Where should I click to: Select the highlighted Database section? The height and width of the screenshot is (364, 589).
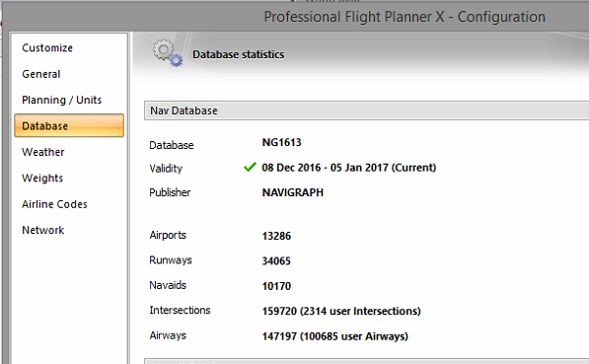pos(69,125)
